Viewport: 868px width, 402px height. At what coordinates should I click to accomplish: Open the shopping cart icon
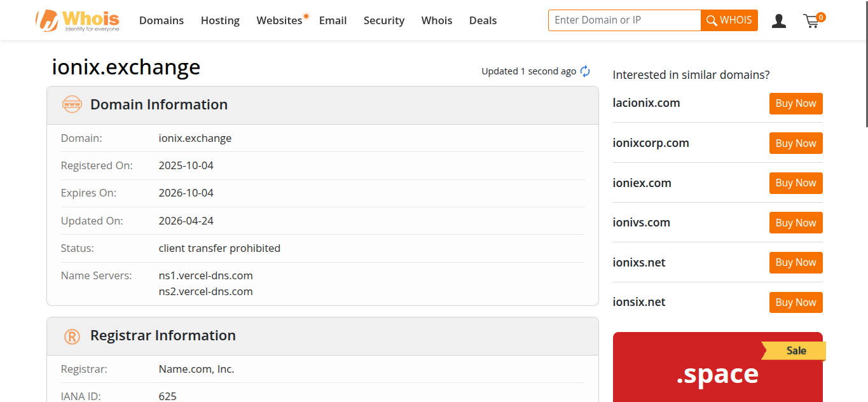point(813,20)
